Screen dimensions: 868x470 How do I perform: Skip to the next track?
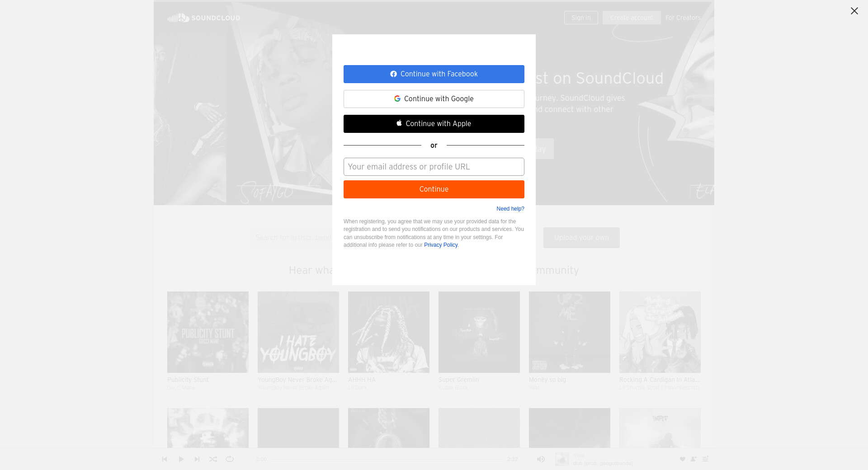[197, 459]
